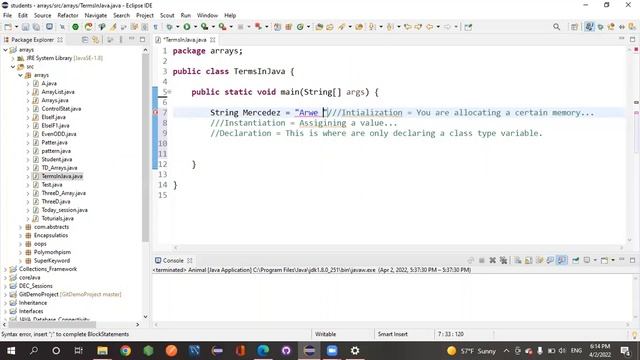640x360 pixels.
Task: Open the Back history dropdown arrow
Action: click(x=438, y=27)
